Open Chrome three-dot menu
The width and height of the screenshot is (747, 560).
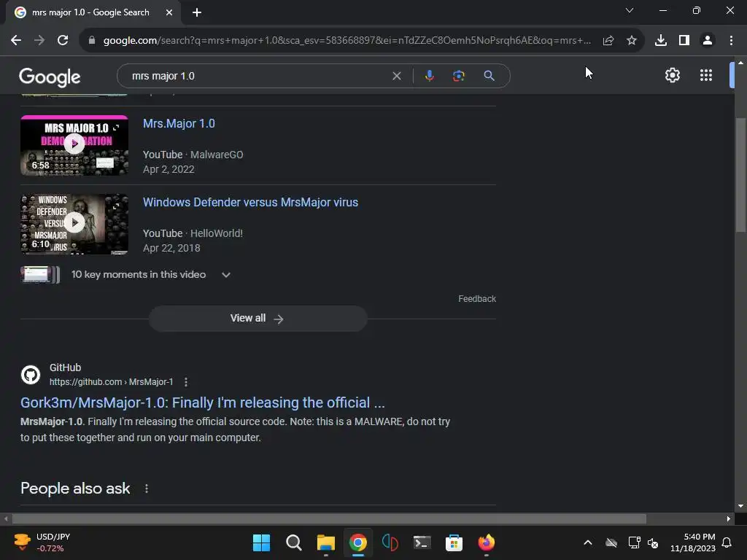tap(731, 41)
